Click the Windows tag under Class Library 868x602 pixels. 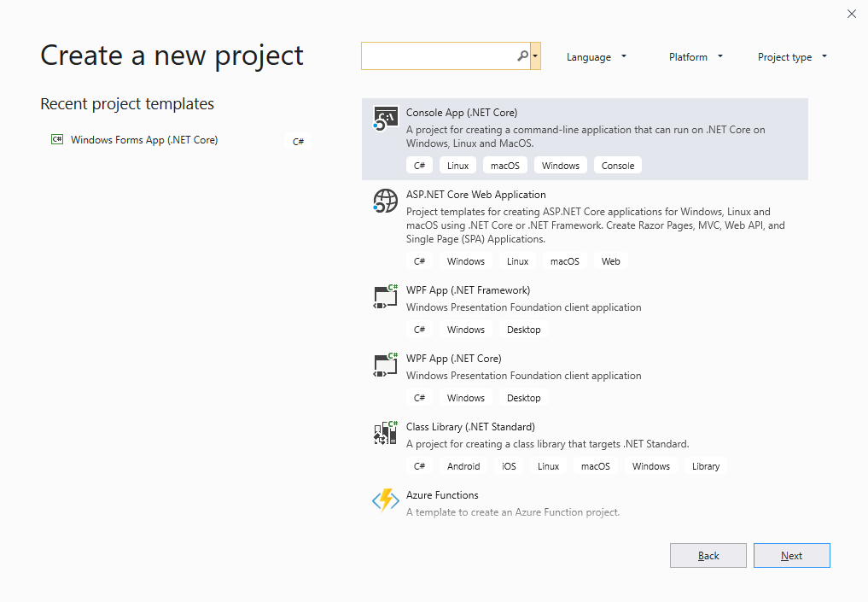[651, 466]
